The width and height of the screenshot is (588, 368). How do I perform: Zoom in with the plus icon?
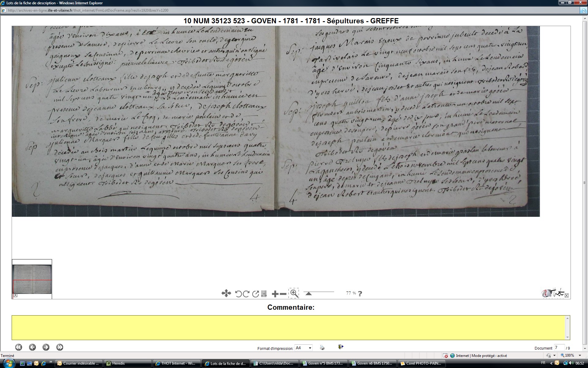pos(275,294)
